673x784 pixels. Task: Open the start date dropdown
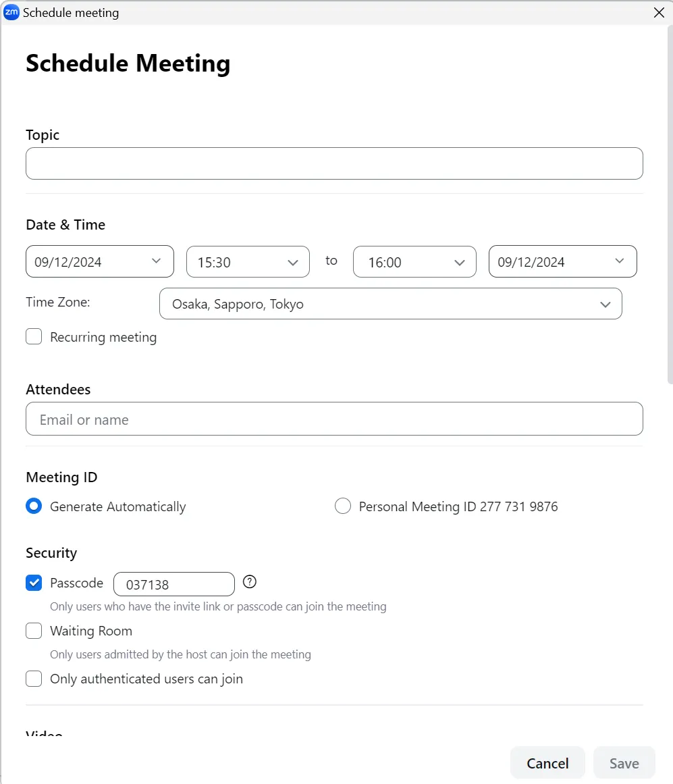click(x=100, y=261)
